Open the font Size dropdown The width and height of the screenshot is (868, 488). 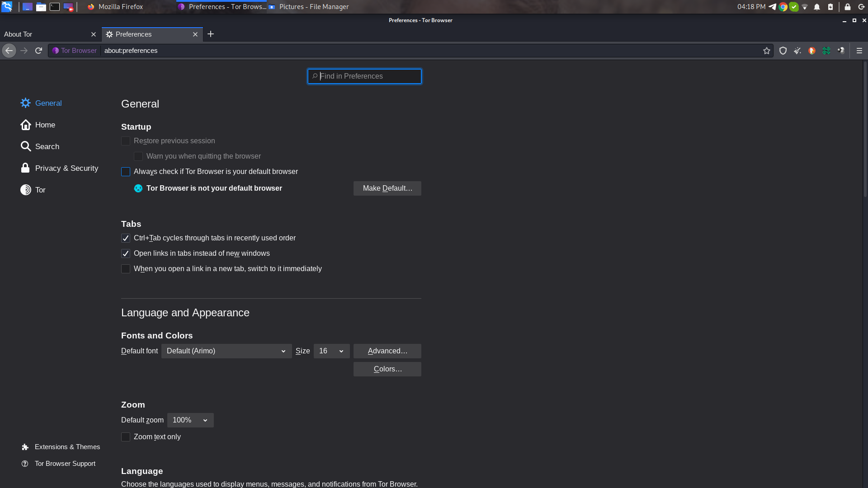tap(331, 351)
